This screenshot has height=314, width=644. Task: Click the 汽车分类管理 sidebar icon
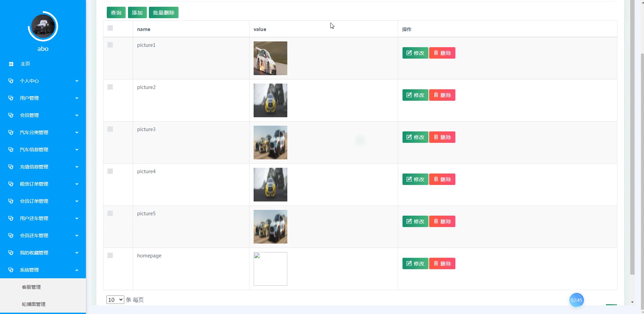point(11,132)
